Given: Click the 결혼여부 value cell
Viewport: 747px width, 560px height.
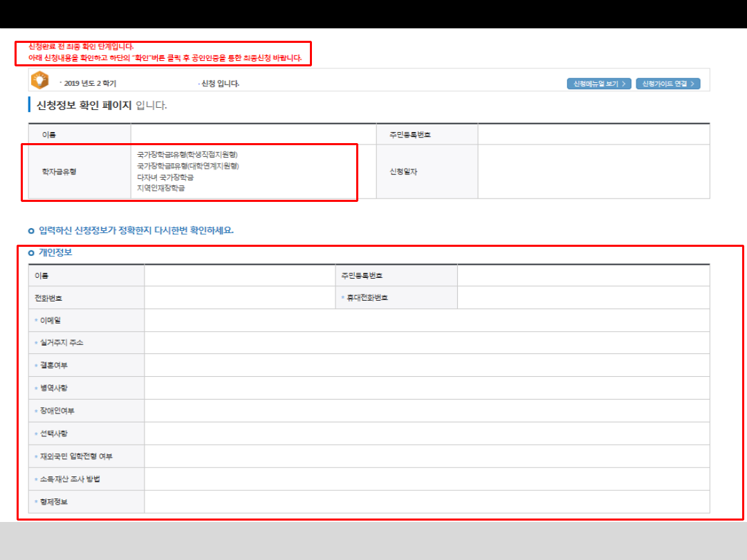Looking at the screenshot, I should (x=427, y=365).
